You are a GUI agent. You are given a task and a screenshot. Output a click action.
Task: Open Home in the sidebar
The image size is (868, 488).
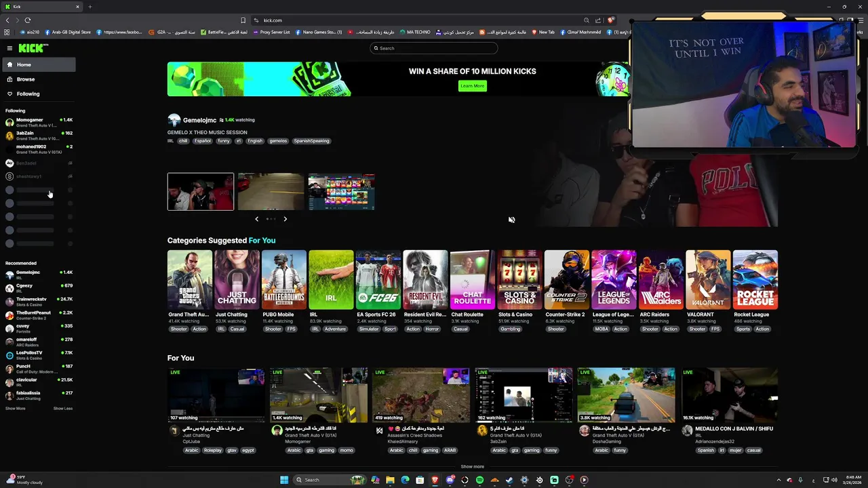click(38, 64)
